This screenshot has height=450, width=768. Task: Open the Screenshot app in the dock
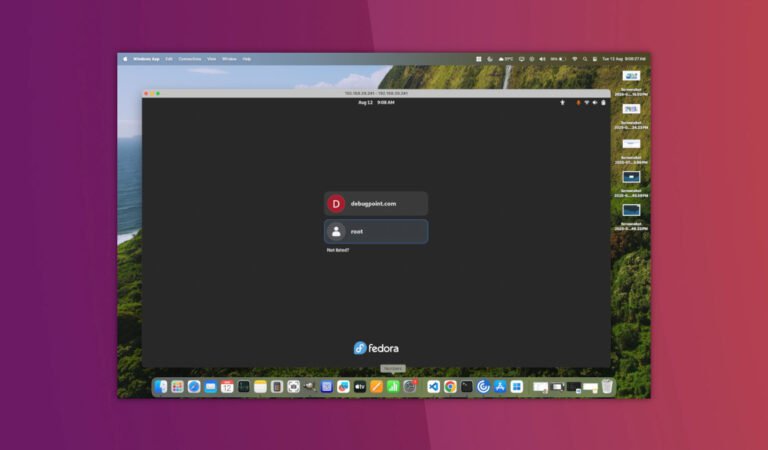coord(293,386)
